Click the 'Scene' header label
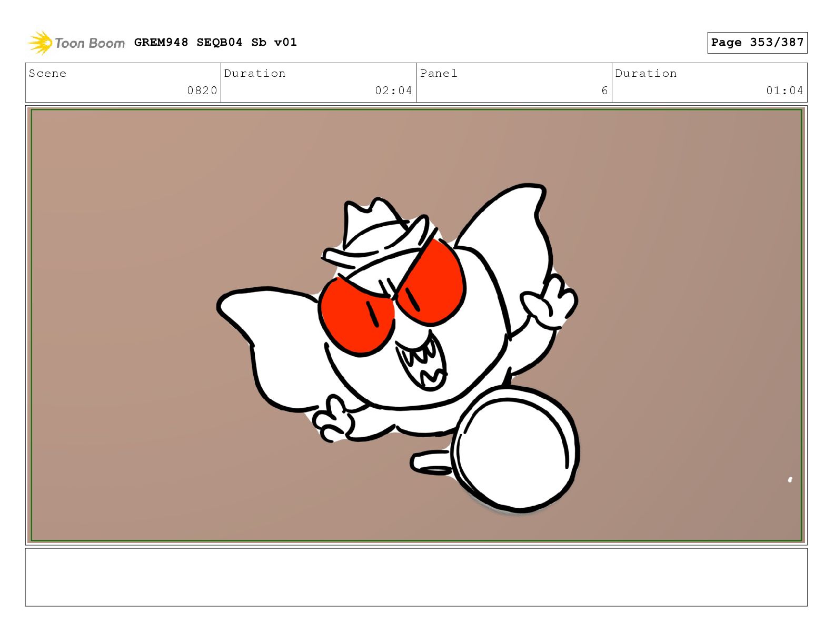The width and height of the screenshot is (834, 644). click(47, 73)
